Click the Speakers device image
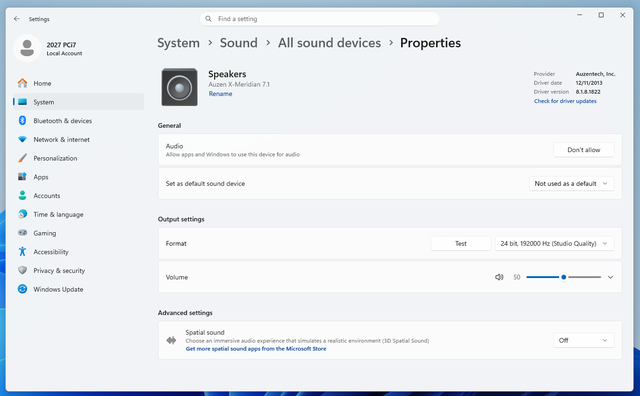The width and height of the screenshot is (640, 396). coord(180,87)
